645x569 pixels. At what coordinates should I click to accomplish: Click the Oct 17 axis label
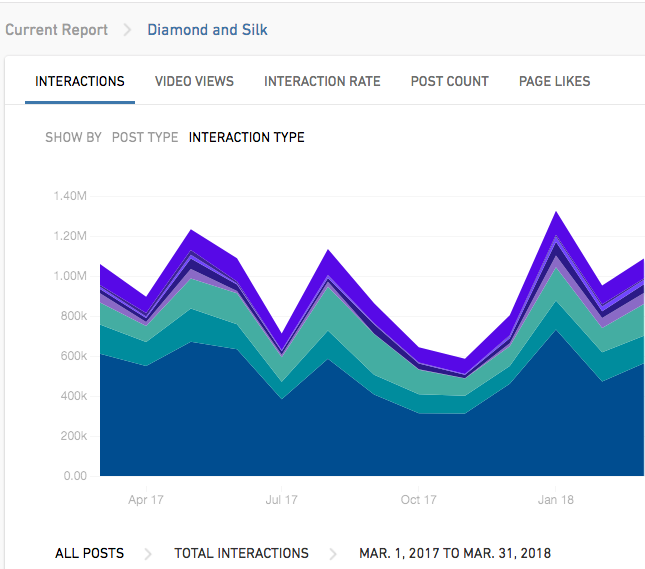point(418,499)
